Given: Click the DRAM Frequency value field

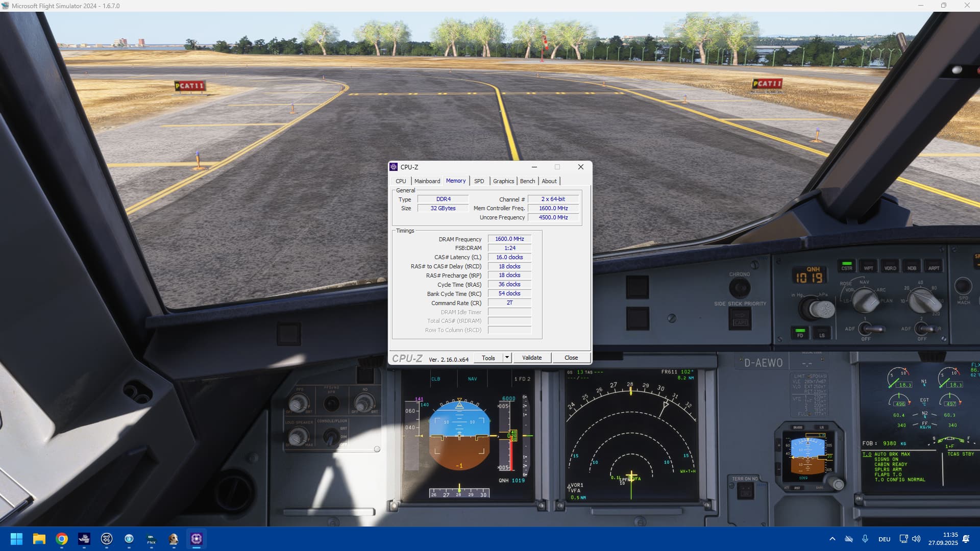Looking at the screenshot, I should pos(509,239).
